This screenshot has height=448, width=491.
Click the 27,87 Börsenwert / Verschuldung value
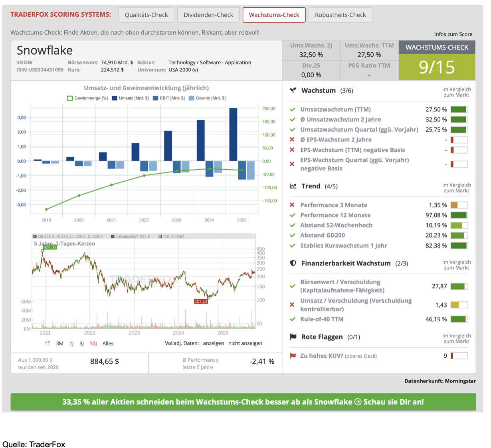pos(440,286)
